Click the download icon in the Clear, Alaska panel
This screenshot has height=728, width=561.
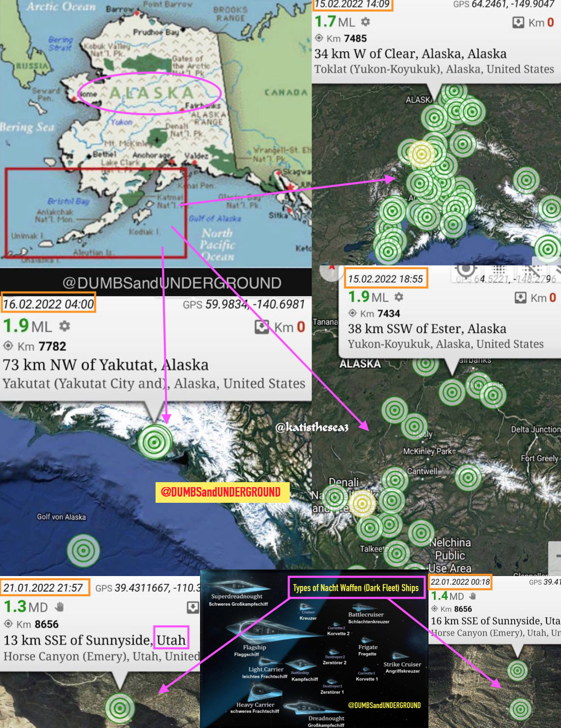(518, 23)
